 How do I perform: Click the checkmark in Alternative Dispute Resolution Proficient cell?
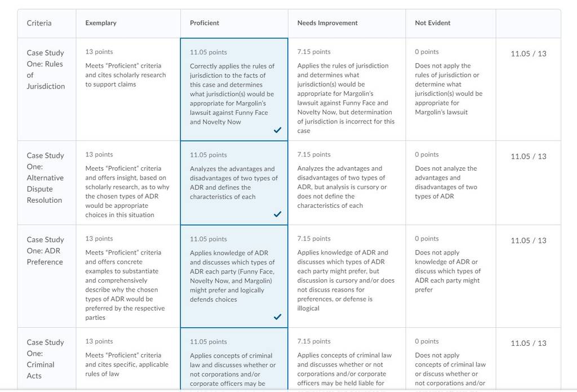coord(277,214)
